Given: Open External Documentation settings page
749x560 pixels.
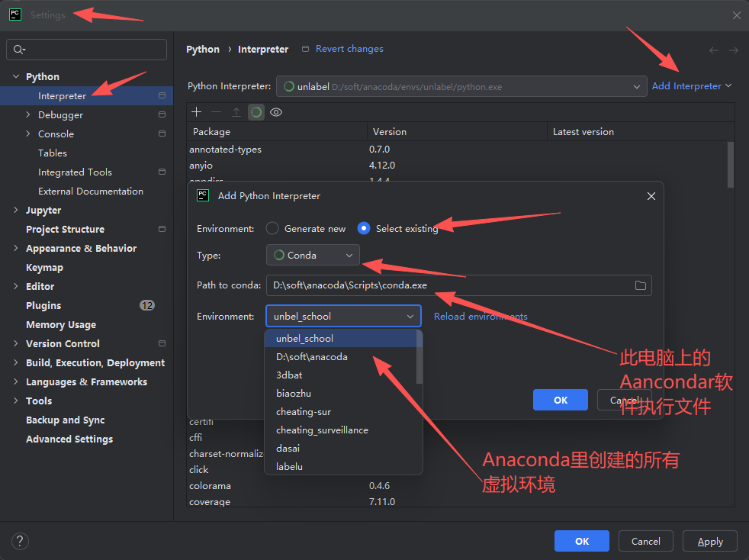Looking at the screenshot, I should pyautogui.click(x=91, y=191).
